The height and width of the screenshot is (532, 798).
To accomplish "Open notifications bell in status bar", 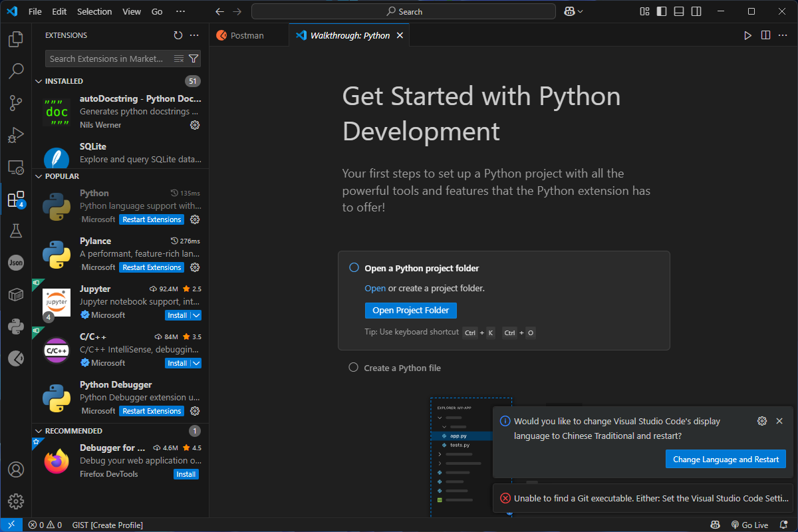I will (x=784, y=525).
